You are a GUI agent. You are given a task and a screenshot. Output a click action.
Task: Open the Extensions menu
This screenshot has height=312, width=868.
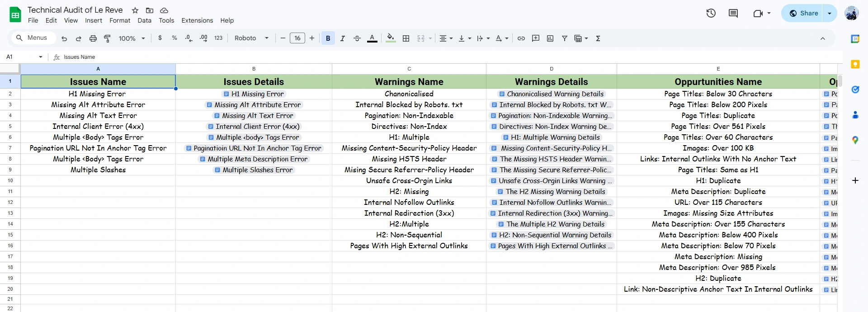click(197, 20)
